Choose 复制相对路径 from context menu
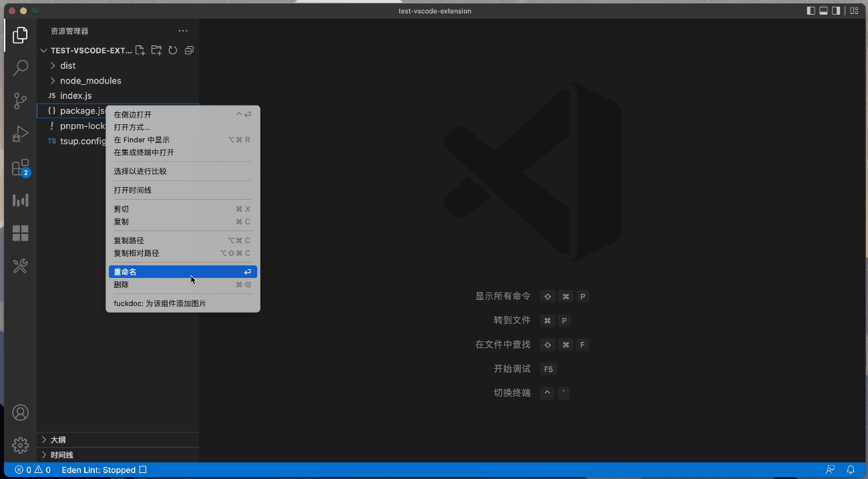 pyautogui.click(x=182, y=253)
